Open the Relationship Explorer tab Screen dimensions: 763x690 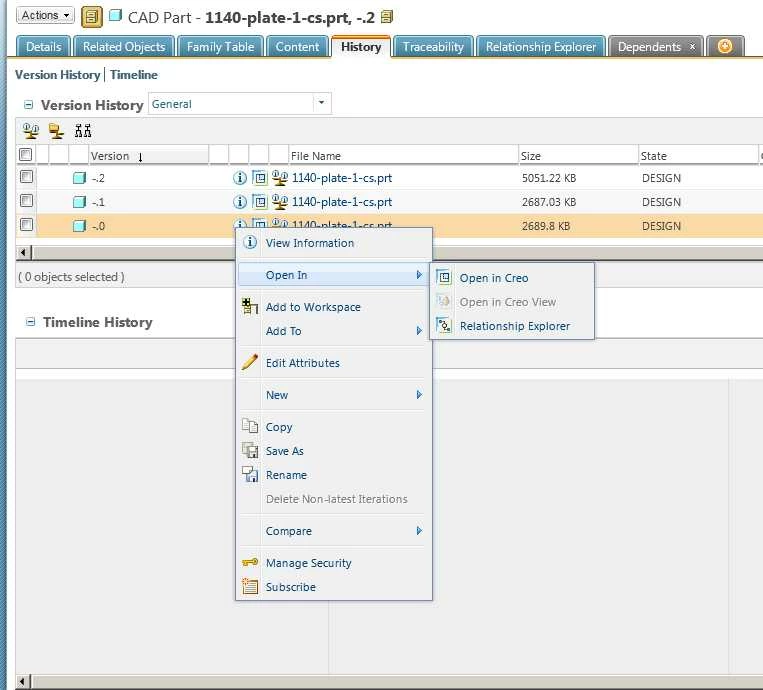tap(541, 47)
